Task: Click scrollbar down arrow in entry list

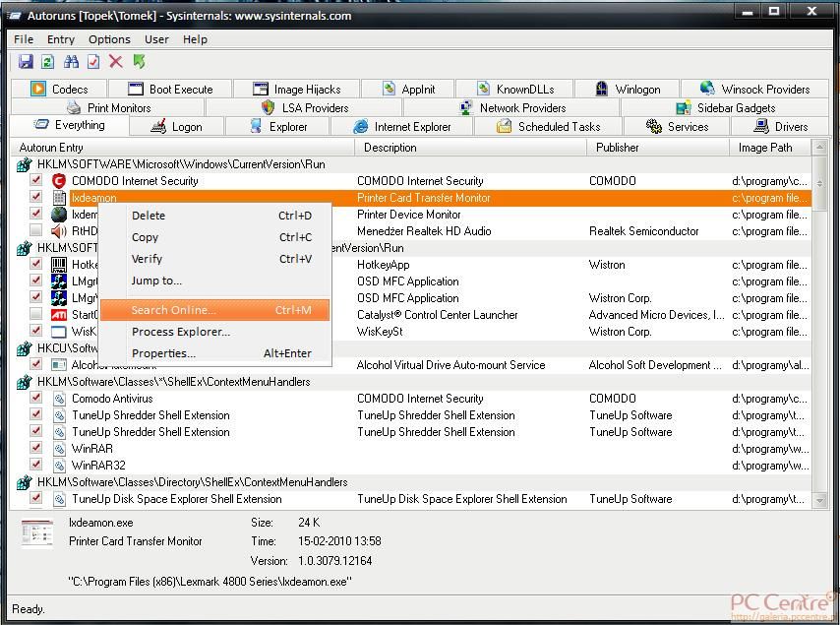Action: coord(819,501)
